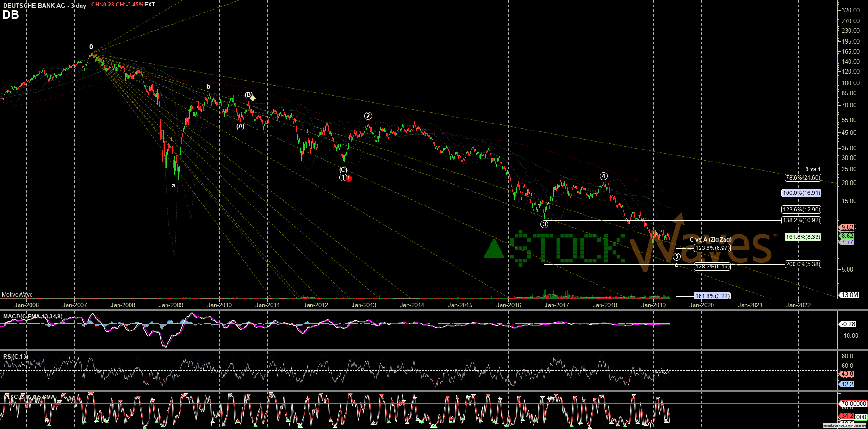
Task: Click the MotiveWave label in the chart corner
Action: (17, 295)
